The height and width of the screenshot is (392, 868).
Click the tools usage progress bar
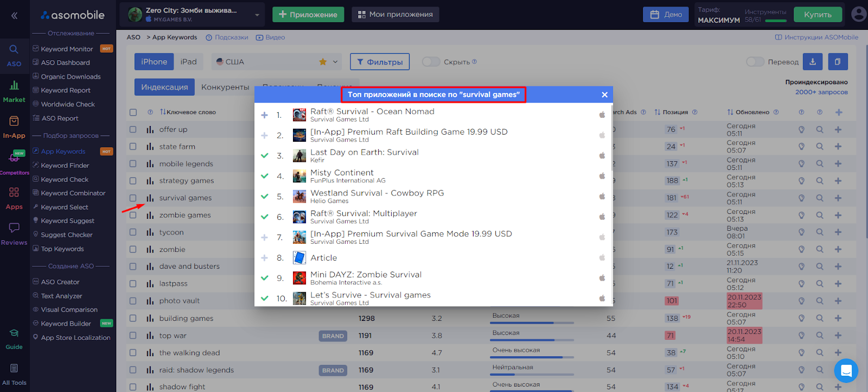click(x=775, y=21)
